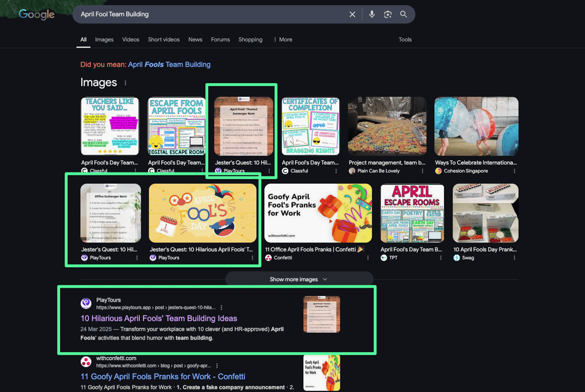Follow the April Fools Team Building suggestion
This screenshot has height=392, width=585.
pos(169,64)
